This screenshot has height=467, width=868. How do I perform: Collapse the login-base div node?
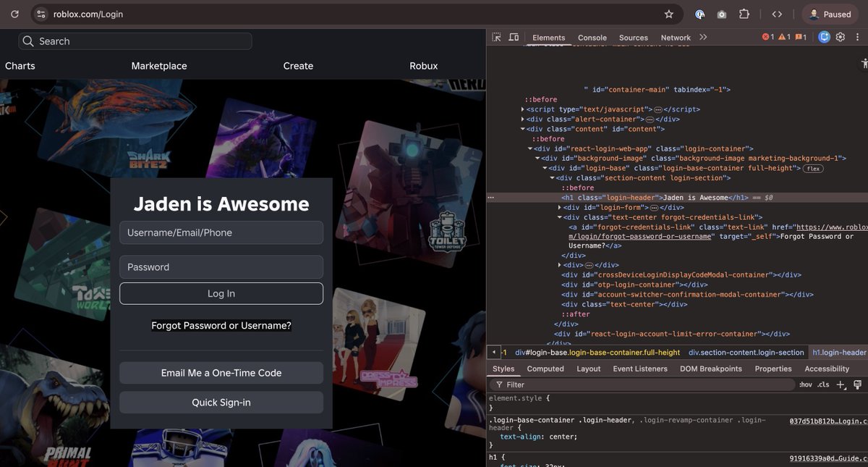[545, 168]
